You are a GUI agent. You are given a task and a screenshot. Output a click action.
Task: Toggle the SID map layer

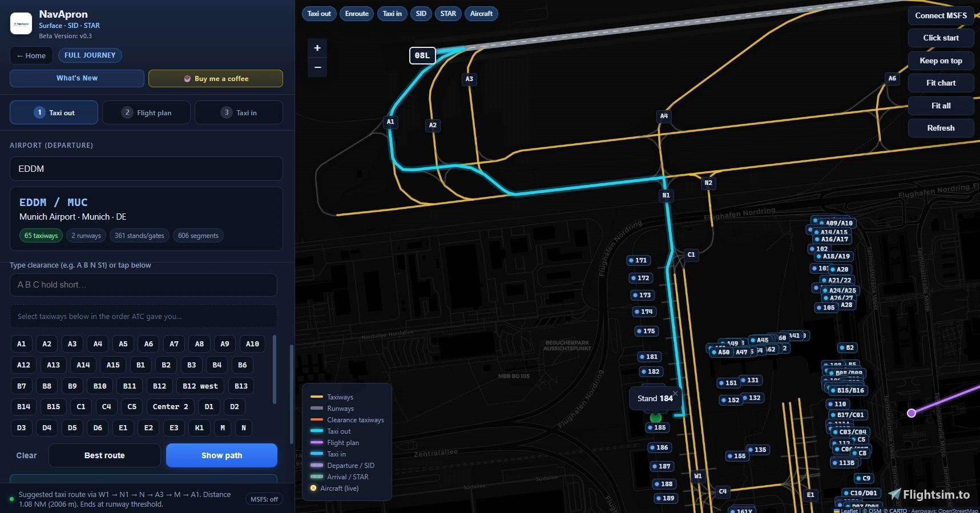point(421,14)
